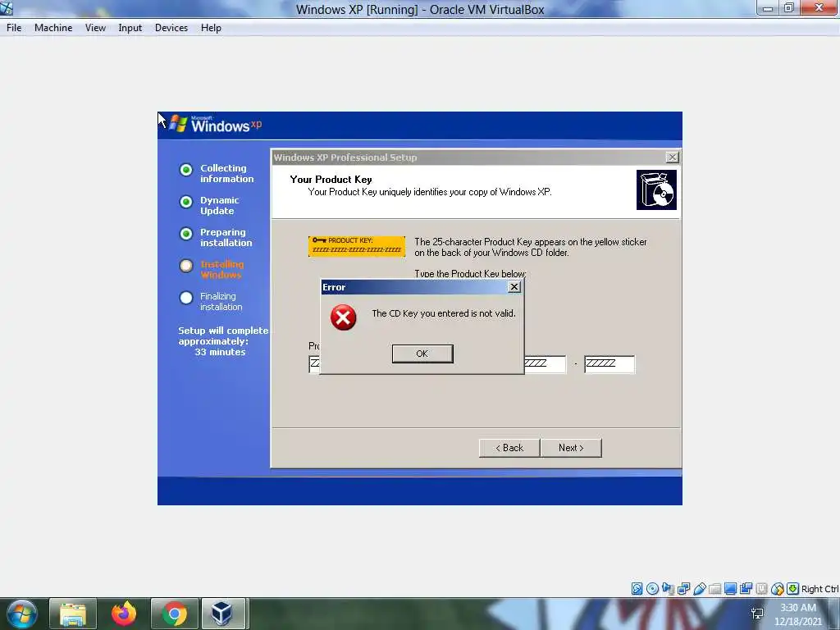Viewport: 840px width, 630px height.
Task: Click the hard disk activity status icon
Action: tap(637, 589)
